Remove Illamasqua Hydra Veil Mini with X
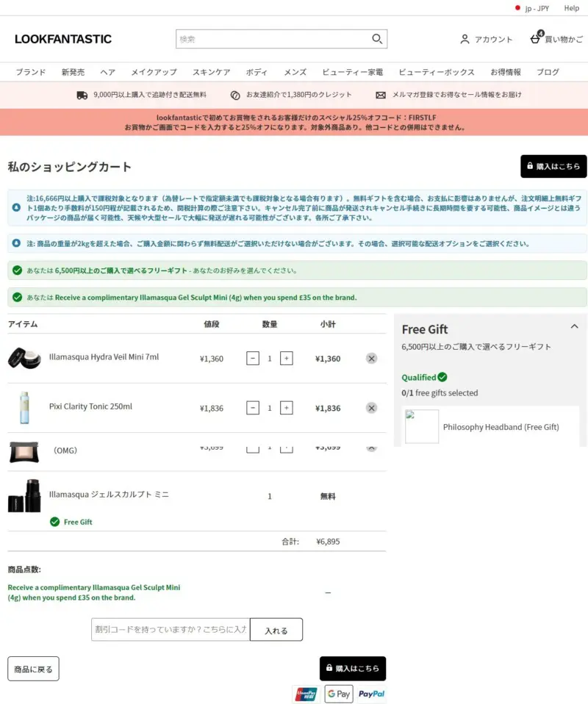The height and width of the screenshot is (704, 588). [371, 358]
